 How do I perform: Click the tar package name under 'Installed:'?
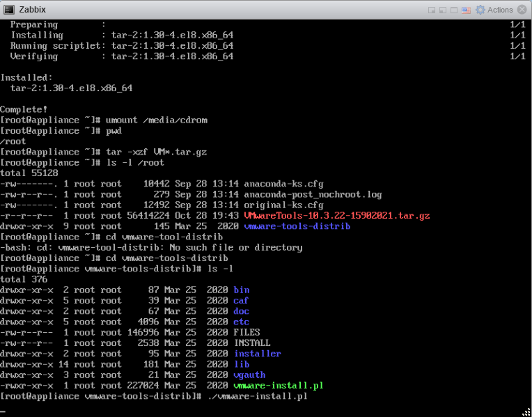[x=71, y=88]
